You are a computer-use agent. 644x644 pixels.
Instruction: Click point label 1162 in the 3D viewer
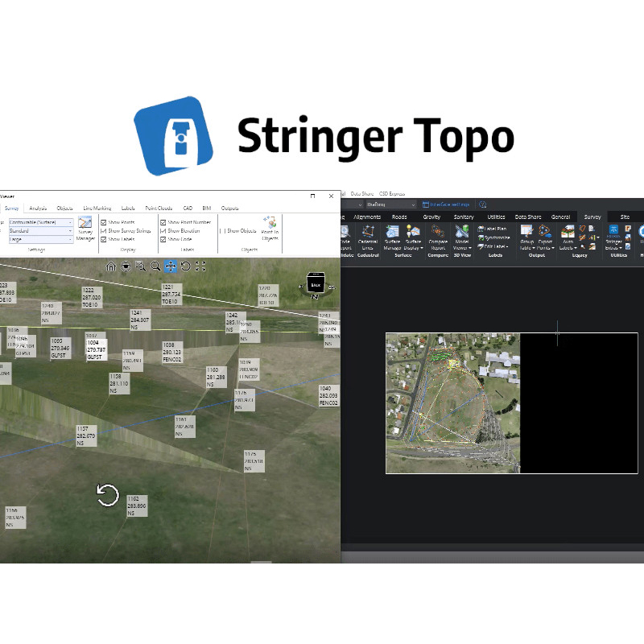click(x=137, y=506)
